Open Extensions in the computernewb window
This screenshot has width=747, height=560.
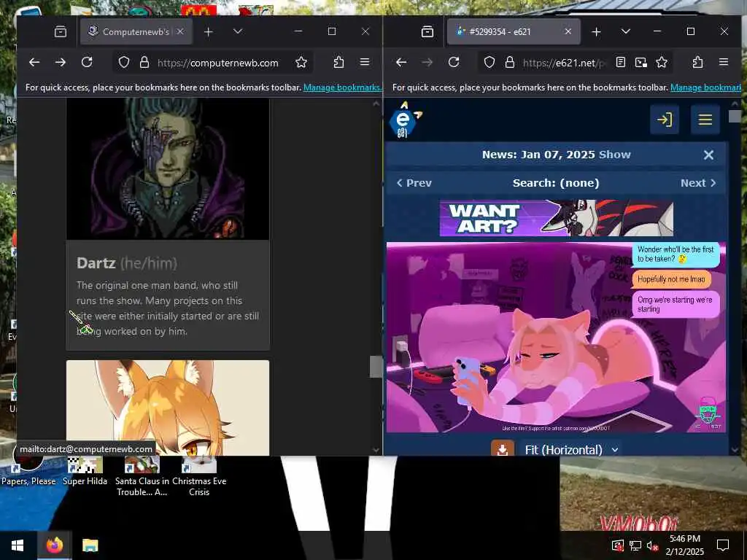coord(338,63)
